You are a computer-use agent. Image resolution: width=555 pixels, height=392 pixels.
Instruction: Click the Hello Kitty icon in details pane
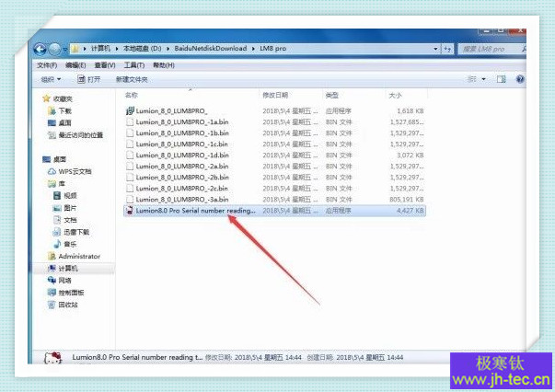tap(53, 358)
